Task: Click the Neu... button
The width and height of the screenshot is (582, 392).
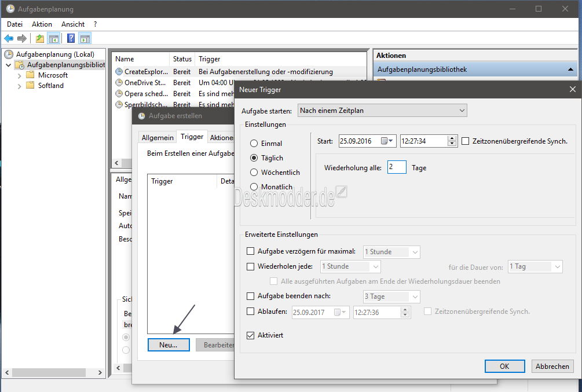Action: pos(169,345)
